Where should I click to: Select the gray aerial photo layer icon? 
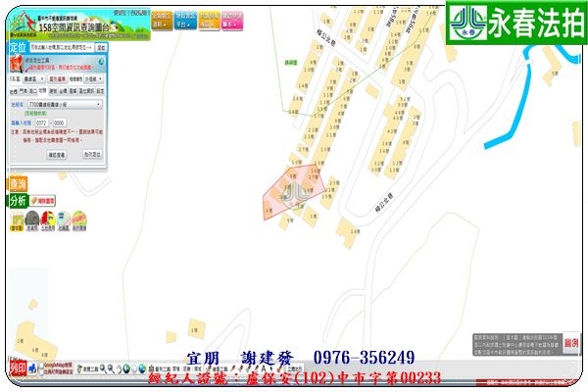coord(32,220)
